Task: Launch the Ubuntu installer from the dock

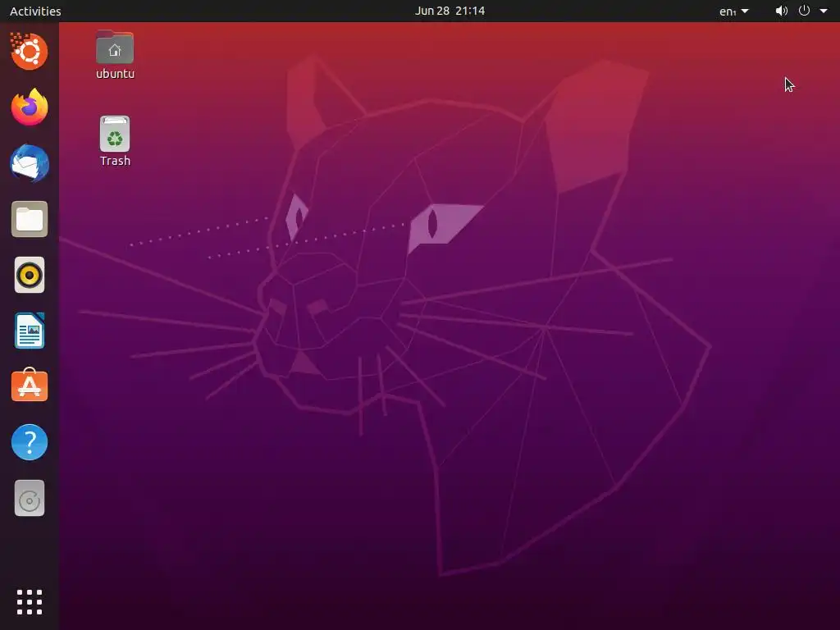Action: [x=30, y=52]
